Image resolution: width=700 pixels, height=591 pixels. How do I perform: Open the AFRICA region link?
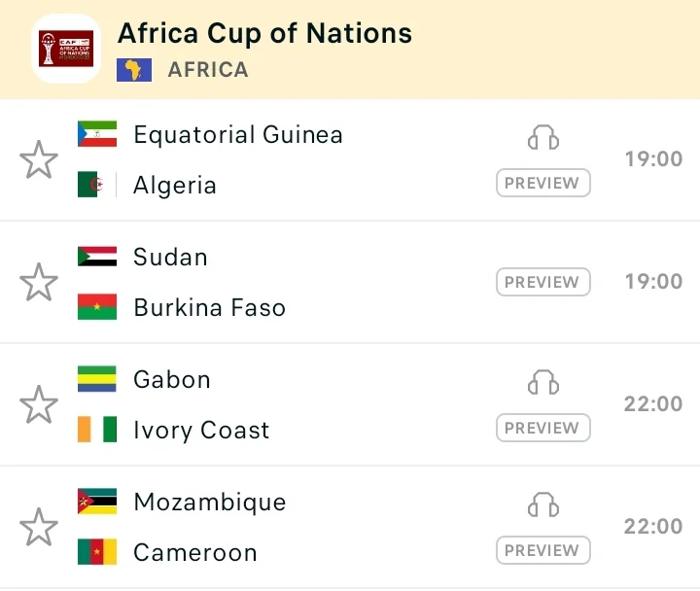pyautogui.click(x=208, y=70)
